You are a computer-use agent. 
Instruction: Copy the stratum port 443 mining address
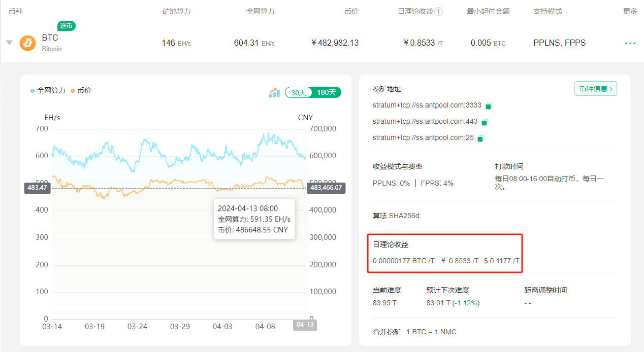(x=484, y=122)
